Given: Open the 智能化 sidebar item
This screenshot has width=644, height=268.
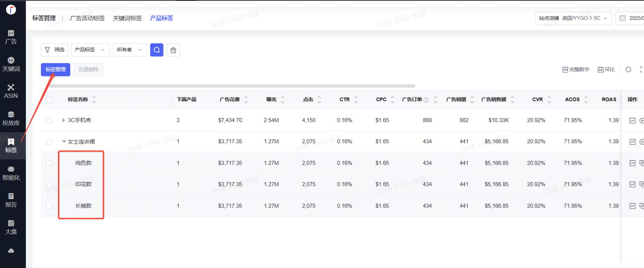Looking at the screenshot, I should click(11, 173).
